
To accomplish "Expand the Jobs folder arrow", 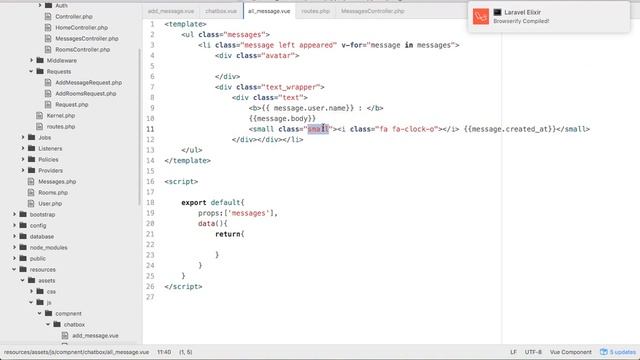I will [x=23, y=138].
